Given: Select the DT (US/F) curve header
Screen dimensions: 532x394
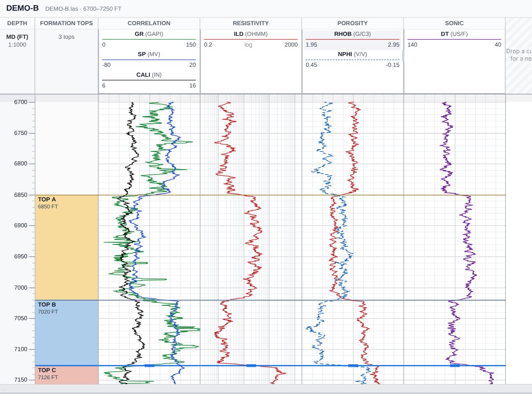Looking at the screenshot, I should pyautogui.click(x=454, y=39).
